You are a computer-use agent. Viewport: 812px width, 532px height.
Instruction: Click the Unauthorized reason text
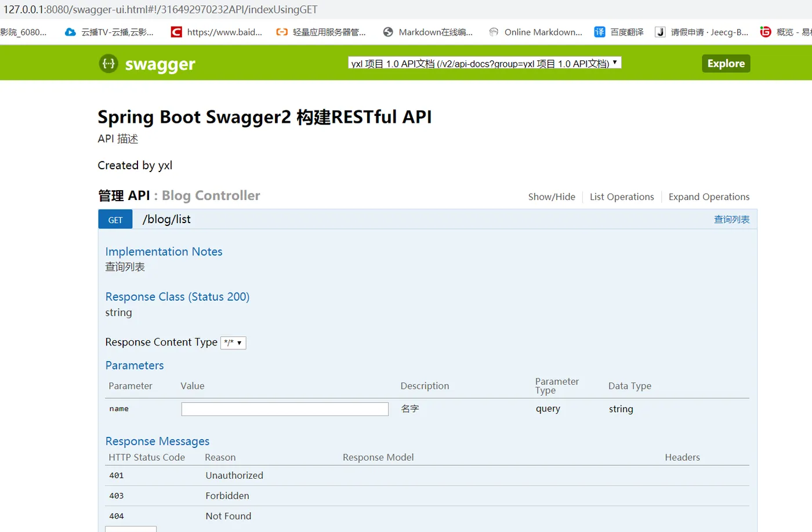tap(234, 475)
